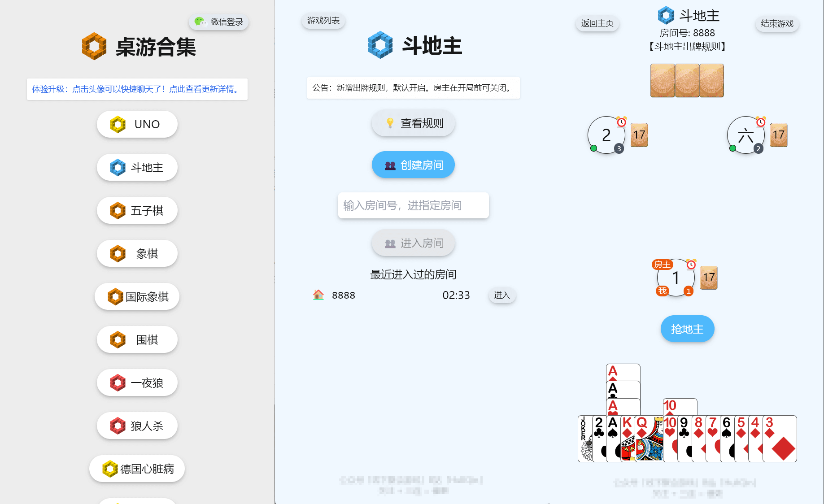Click 结束游戏 to end the game

(x=777, y=23)
